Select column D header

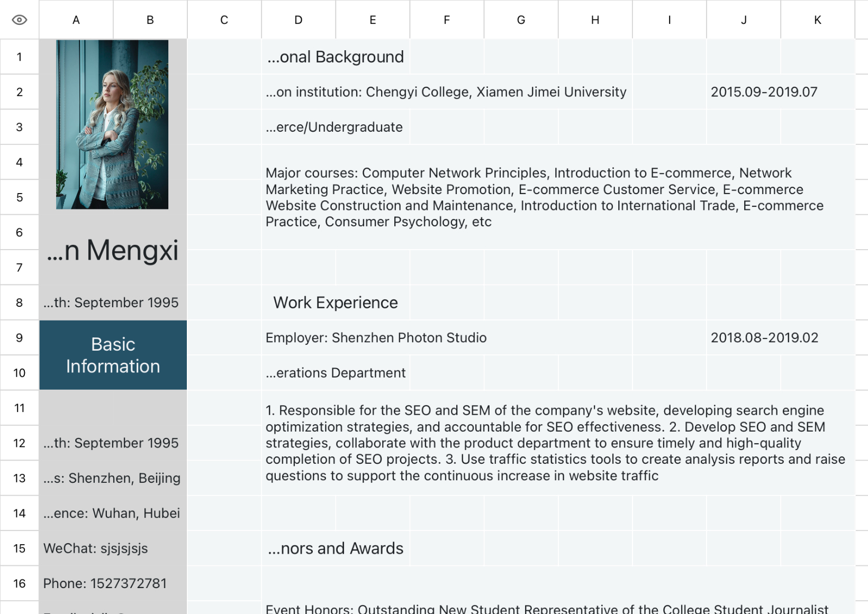coord(299,20)
